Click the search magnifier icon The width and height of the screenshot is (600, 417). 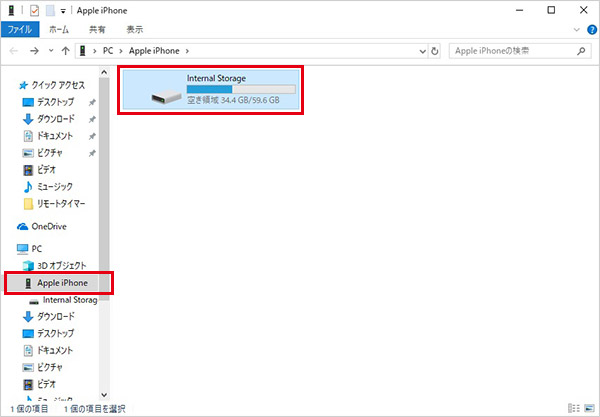[581, 51]
